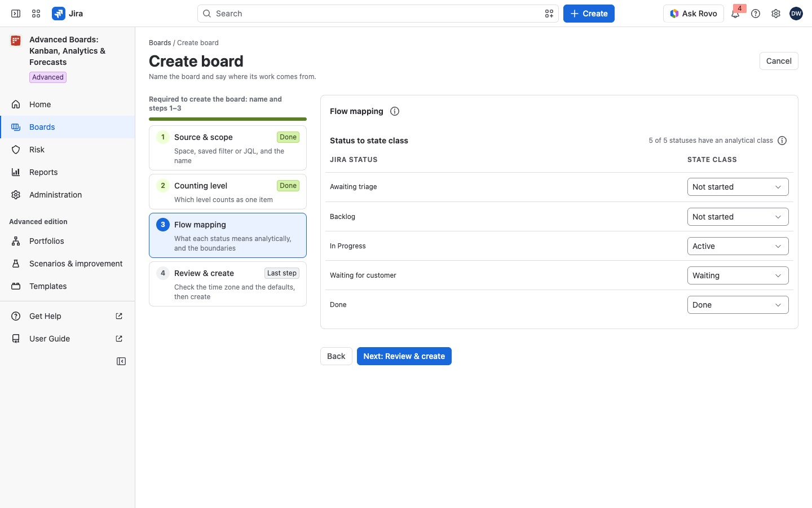
Task: Cancel the board creation
Action: [x=779, y=61]
